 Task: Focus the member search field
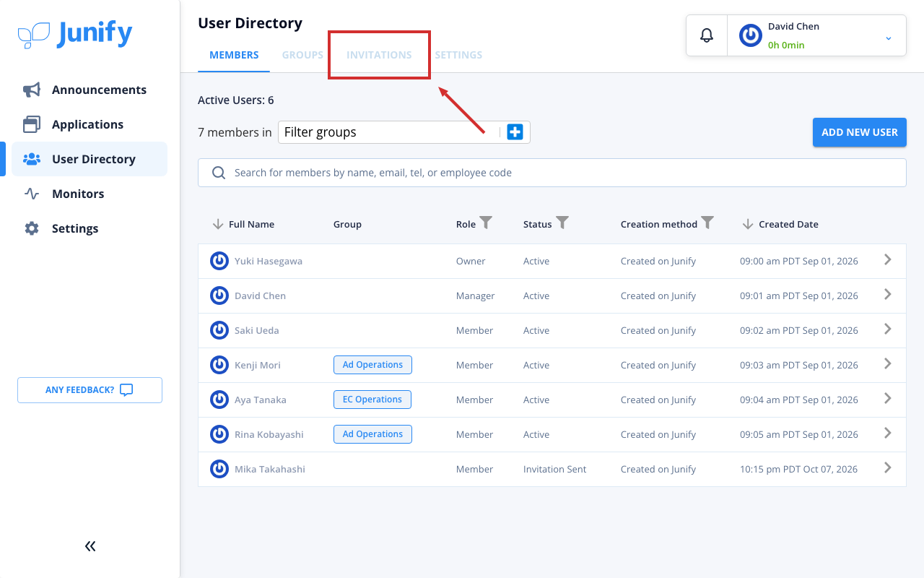click(552, 173)
